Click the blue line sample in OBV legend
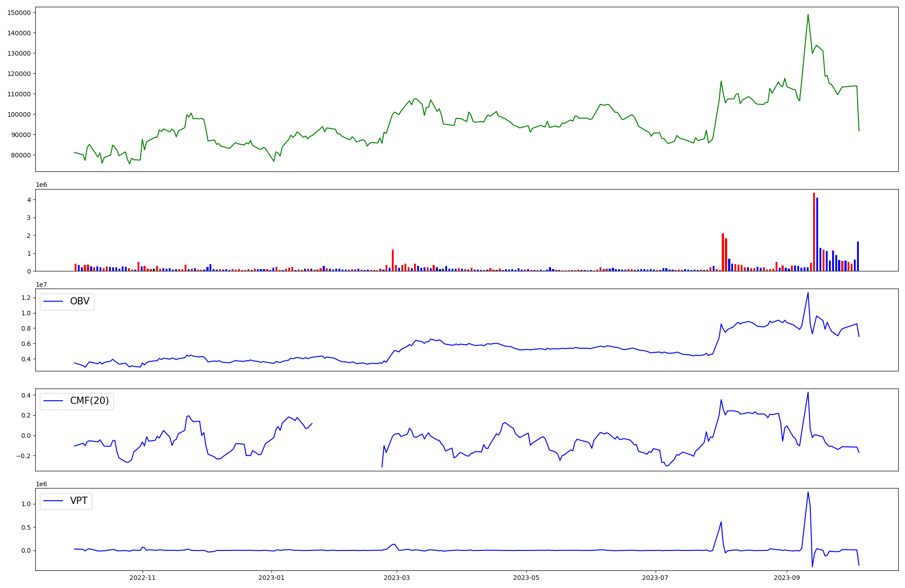Image resolution: width=905 pixels, height=588 pixels. [53, 302]
